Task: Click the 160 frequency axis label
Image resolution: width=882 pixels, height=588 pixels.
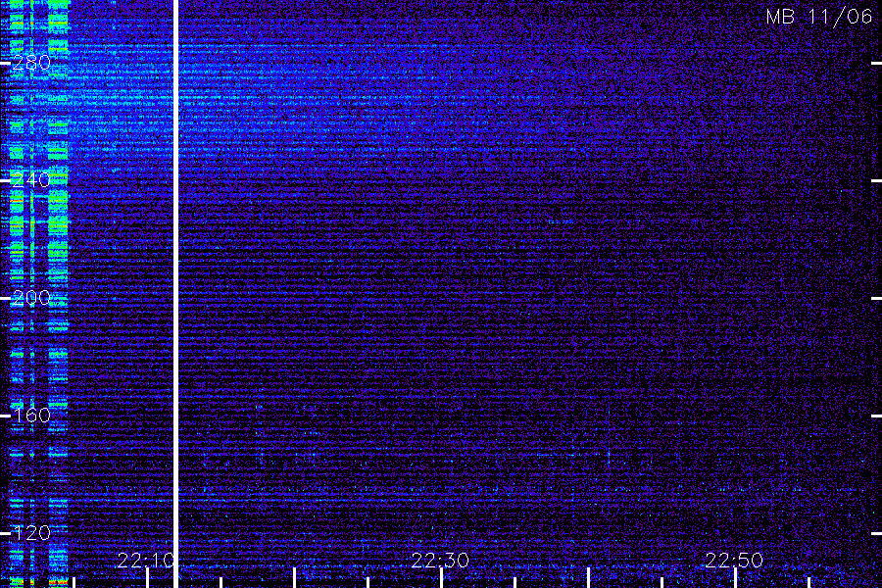Action: (31, 416)
